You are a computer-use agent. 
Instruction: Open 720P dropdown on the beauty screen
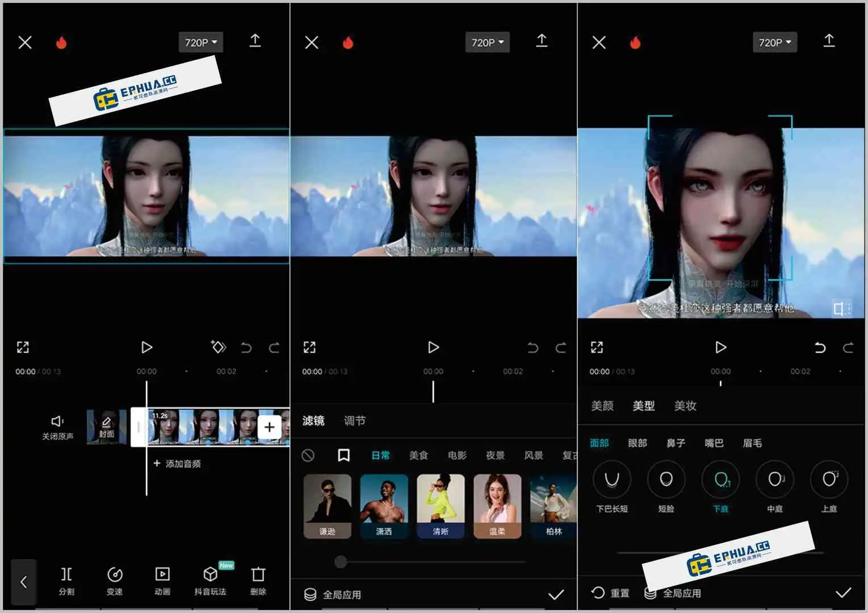coord(774,43)
